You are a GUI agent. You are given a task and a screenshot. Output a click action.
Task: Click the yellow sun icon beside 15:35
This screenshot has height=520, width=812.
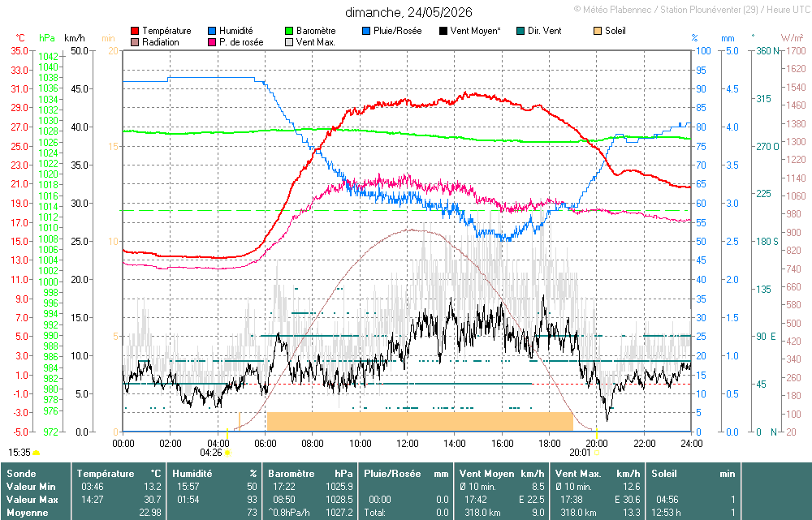(x=37, y=453)
